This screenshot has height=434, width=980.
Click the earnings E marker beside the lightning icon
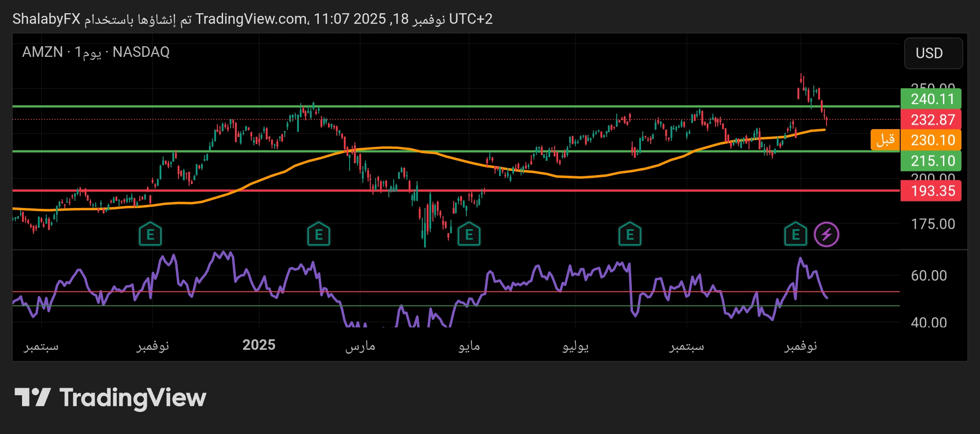(x=795, y=234)
